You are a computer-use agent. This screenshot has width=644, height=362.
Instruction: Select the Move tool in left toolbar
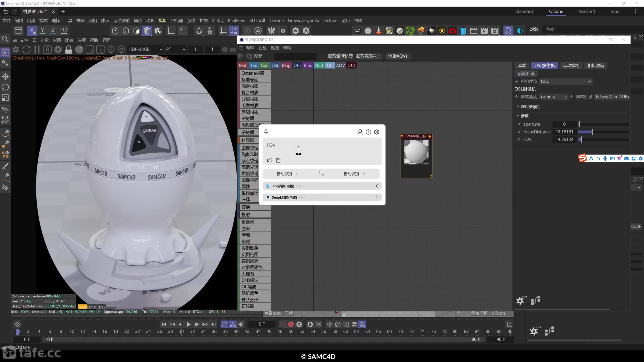[x=5, y=76]
